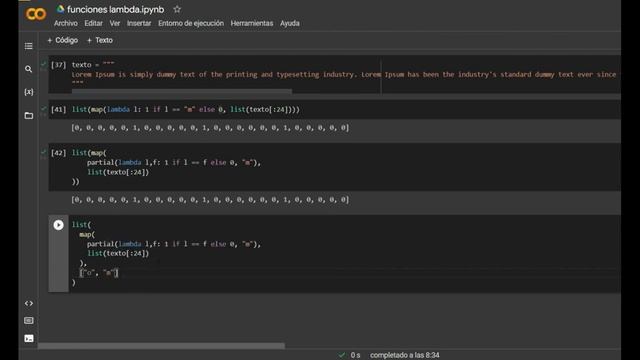Select cell [41] execution indicator

(58, 109)
